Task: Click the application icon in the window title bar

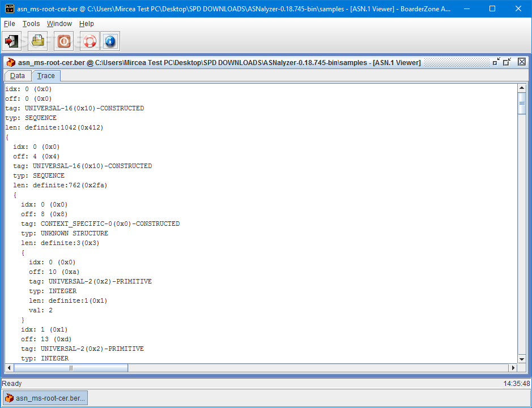Action: 10,9
